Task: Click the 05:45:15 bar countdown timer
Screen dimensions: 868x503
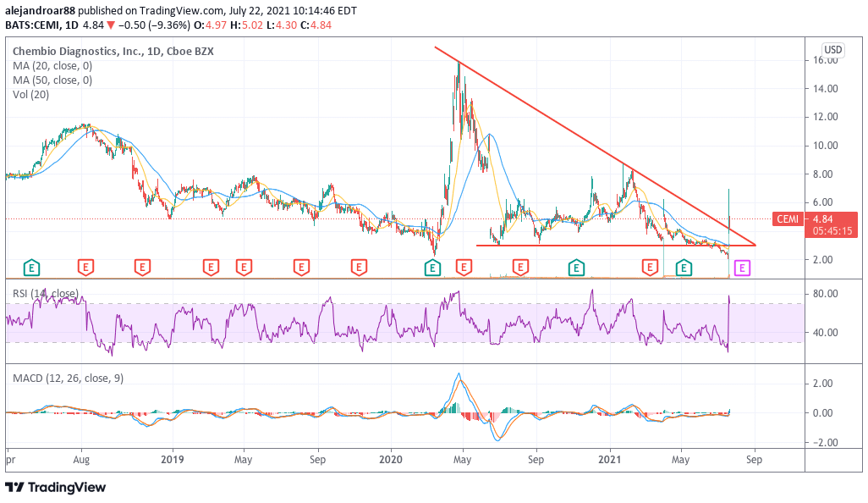Action: point(832,231)
